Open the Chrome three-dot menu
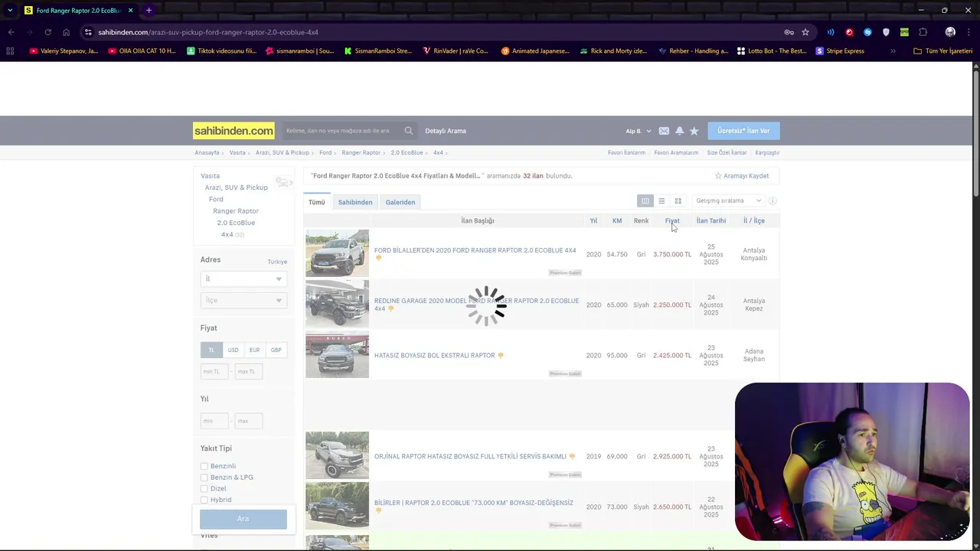Image resolution: width=980 pixels, height=551 pixels. click(x=969, y=32)
